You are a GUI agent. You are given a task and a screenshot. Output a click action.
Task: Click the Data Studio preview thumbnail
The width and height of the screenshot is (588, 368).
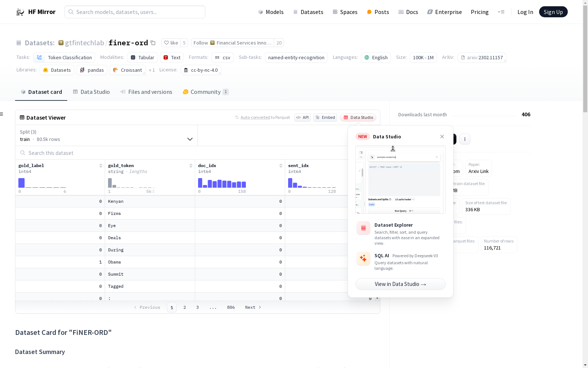[401, 180]
